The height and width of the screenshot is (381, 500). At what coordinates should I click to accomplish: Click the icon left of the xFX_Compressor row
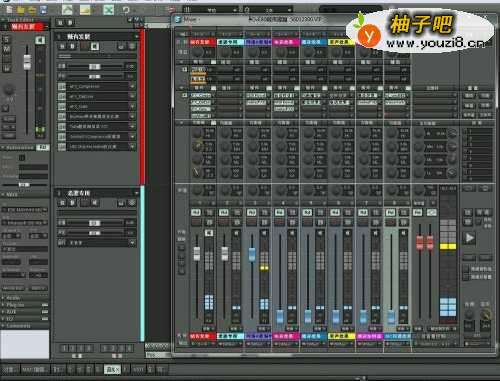click(x=62, y=87)
